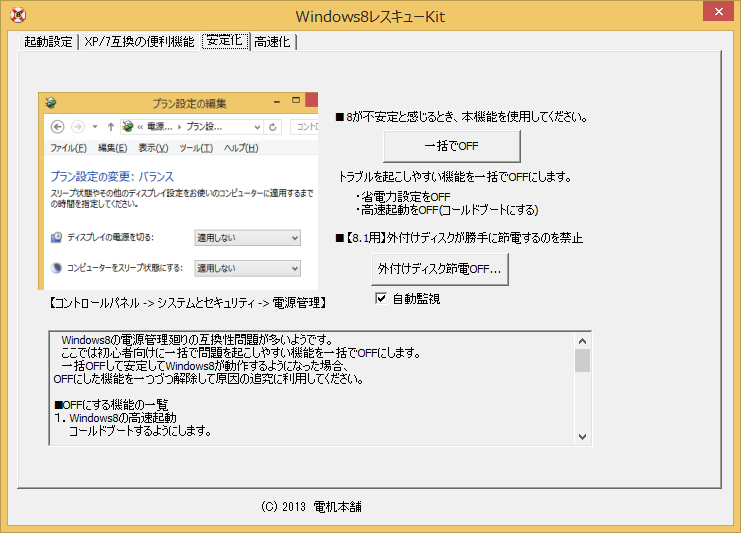Click the refresh icon in the embedded address bar
This screenshot has width=741, height=533.
coord(273,127)
